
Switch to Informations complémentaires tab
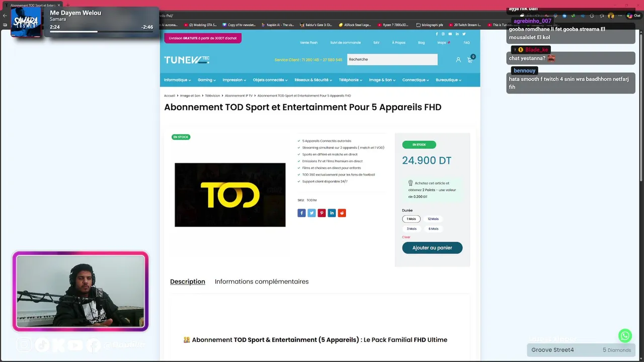(x=262, y=282)
